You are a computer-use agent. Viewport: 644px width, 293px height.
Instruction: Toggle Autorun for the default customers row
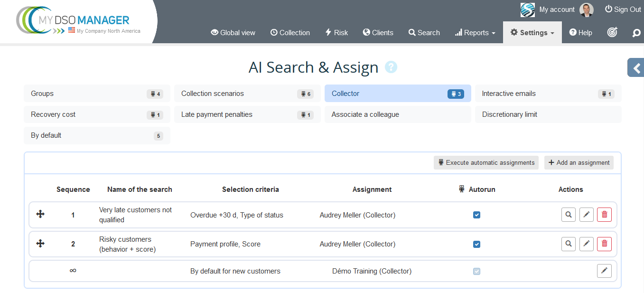[476, 271]
